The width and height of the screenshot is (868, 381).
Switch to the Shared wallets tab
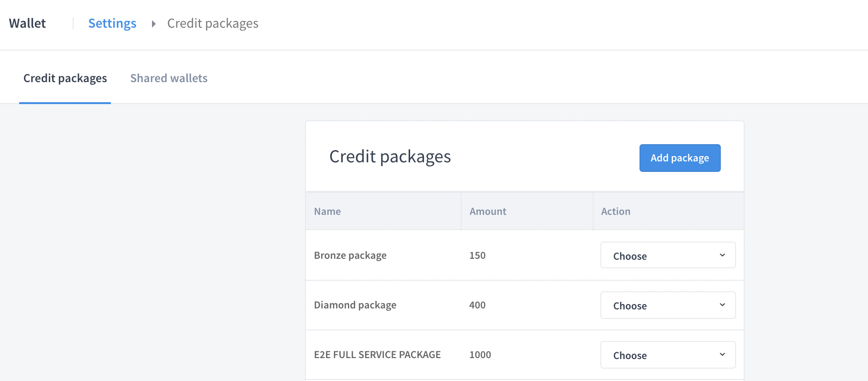(x=169, y=78)
